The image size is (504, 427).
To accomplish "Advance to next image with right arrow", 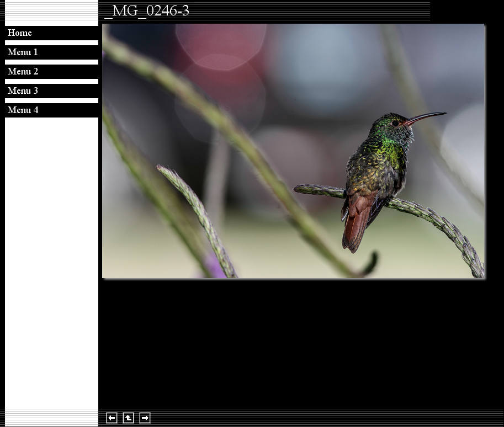I will [145, 418].
